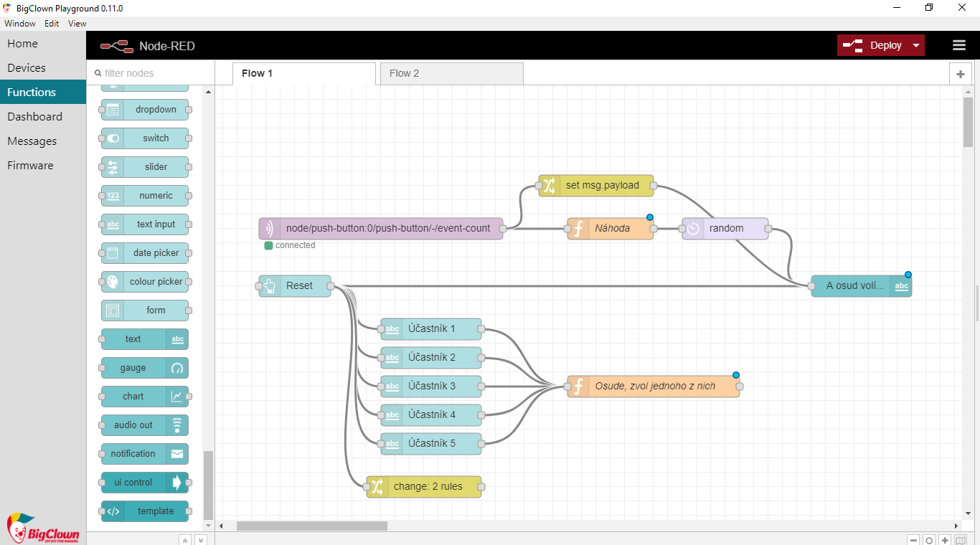Viewport: 980px width, 545px height.
Task: Select the dropdown node in palette
Action: [x=145, y=110]
